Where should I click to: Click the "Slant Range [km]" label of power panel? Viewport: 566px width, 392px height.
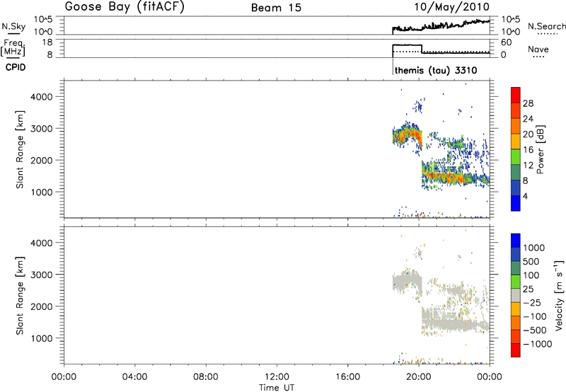pos(20,149)
